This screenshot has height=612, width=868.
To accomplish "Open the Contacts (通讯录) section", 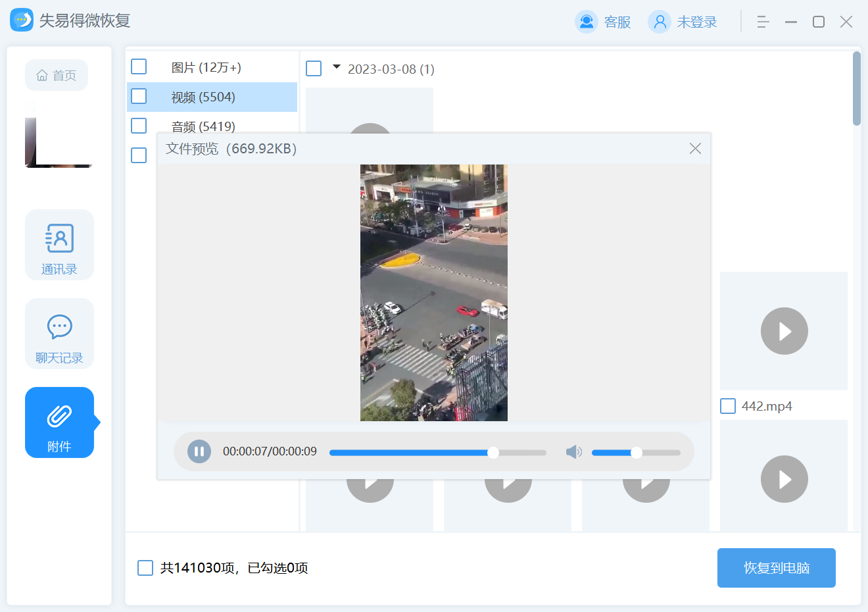I will (x=59, y=245).
